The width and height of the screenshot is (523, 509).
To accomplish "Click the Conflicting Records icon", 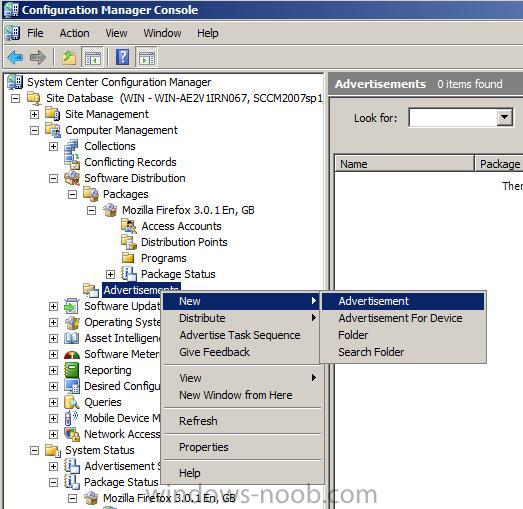I will 72,162.
